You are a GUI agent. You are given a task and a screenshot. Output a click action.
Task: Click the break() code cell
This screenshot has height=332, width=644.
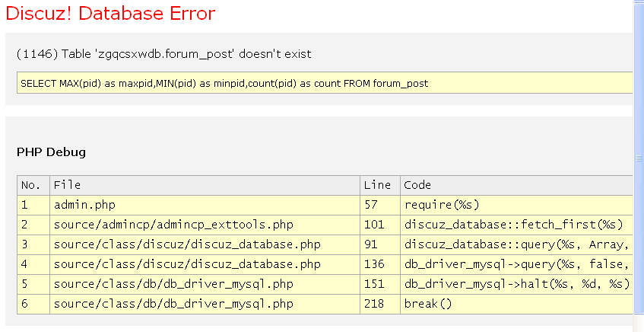tap(428, 304)
